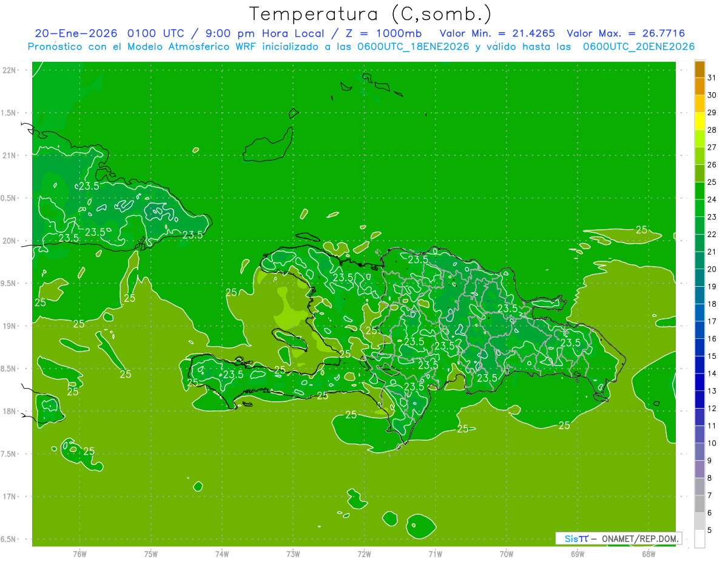Select the '20-Ene-2026 0100 UTC' date text

coord(111,33)
